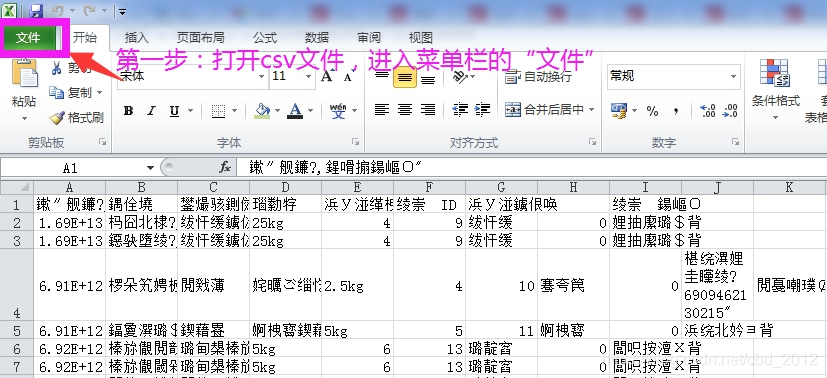Screen dimensions: 827x378
Task: Toggle Italic formatting
Action: tap(151, 111)
